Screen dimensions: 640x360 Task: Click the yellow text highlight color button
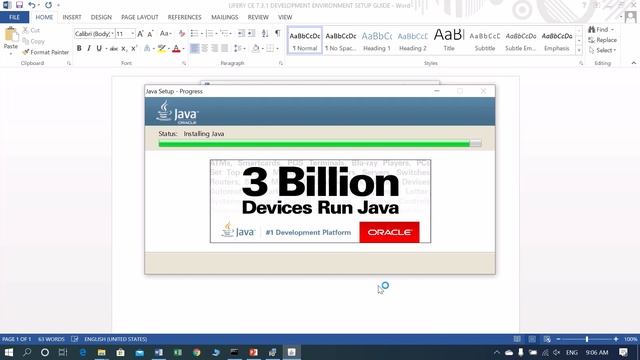tap(162, 49)
